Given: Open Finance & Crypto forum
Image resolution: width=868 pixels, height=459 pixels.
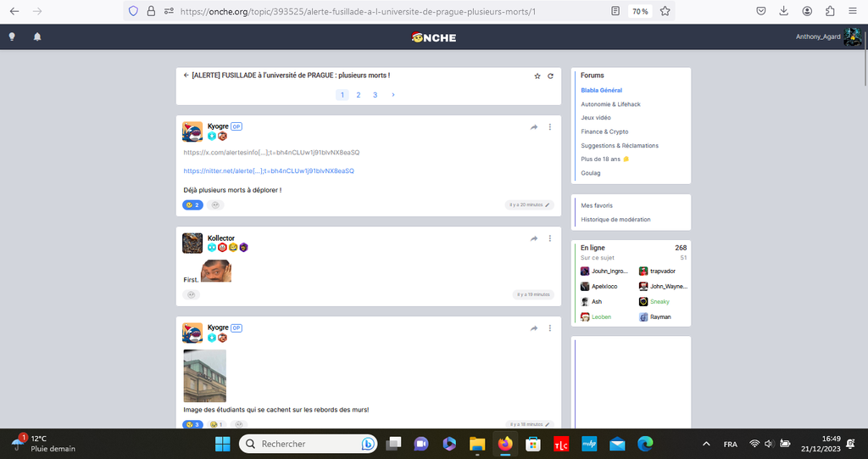Looking at the screenshot, I should [x=604, y=132].
